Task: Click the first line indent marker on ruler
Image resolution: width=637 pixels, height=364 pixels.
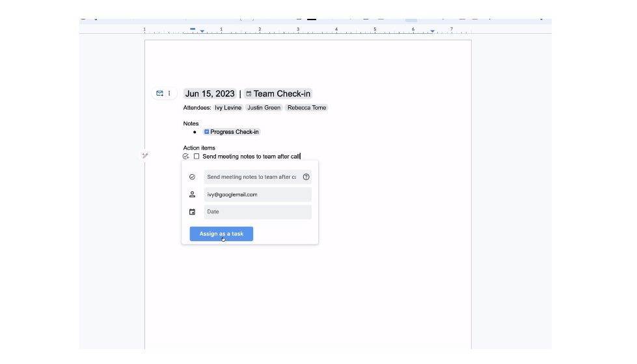Action: point(193,29)
